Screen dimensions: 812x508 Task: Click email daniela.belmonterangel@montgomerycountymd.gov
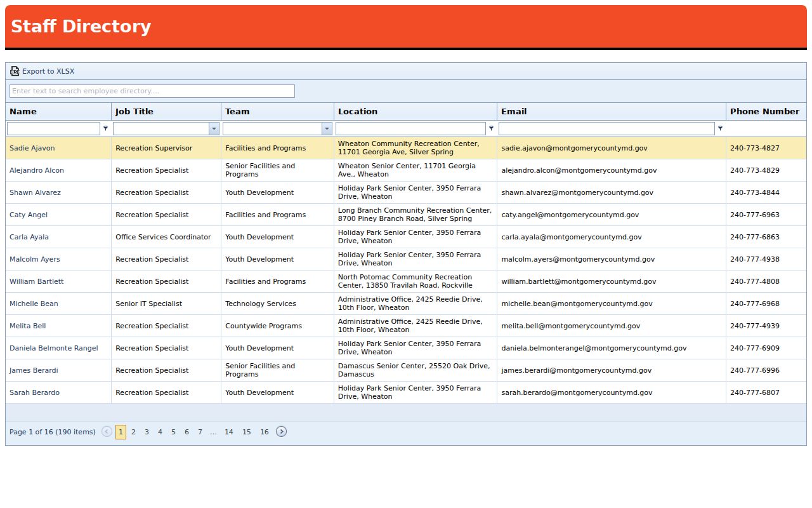(x=594, y=348)
